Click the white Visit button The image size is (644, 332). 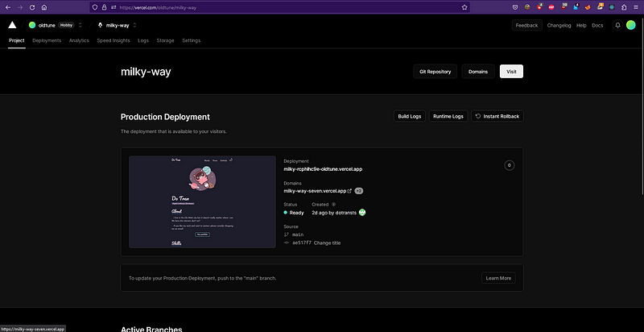tap(511, 72)
